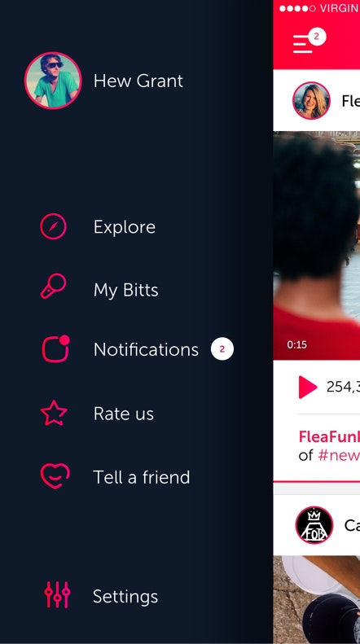Tap the Rate us star icon
The height and width of the screenshot is (644, 360).
click(x=54, y=413)
